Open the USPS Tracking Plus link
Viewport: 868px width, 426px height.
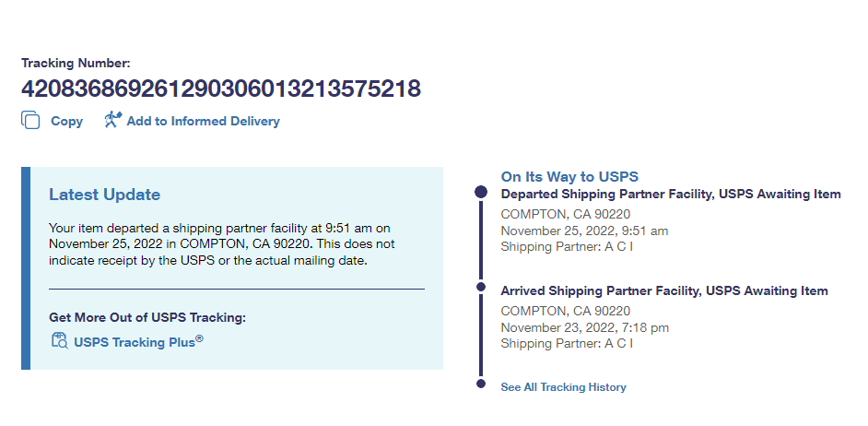[x=138, y=342]
